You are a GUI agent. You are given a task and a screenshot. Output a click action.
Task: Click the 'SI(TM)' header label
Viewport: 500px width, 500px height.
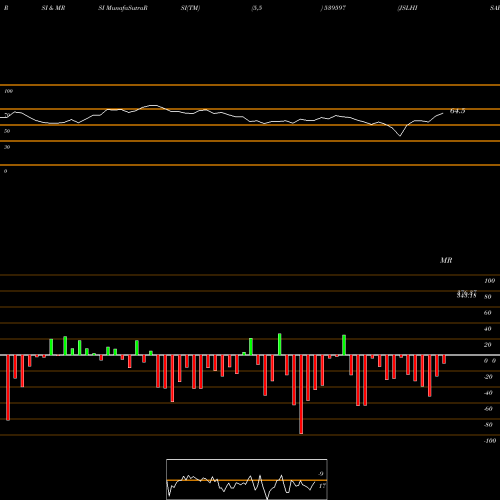pyautogui.click(x=190, y=8)
